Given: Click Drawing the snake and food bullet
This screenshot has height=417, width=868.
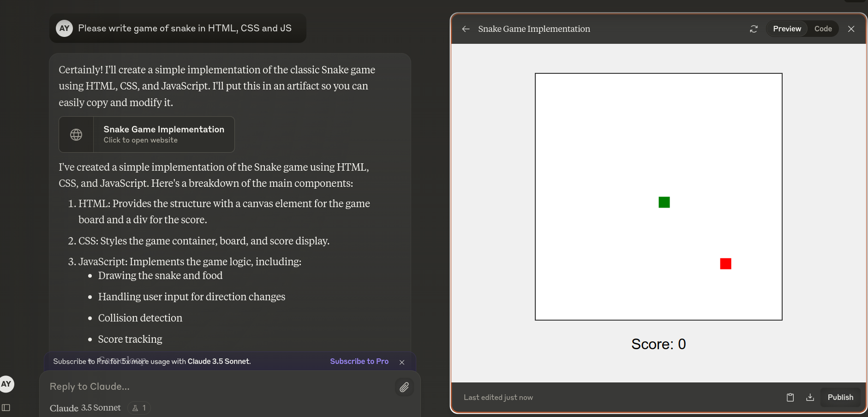Looking at the screenshot, I should click(160, 275).
